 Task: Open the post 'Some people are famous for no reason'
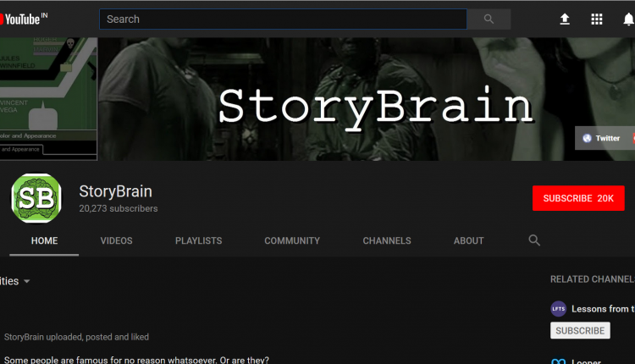click(x=136, y=360)
